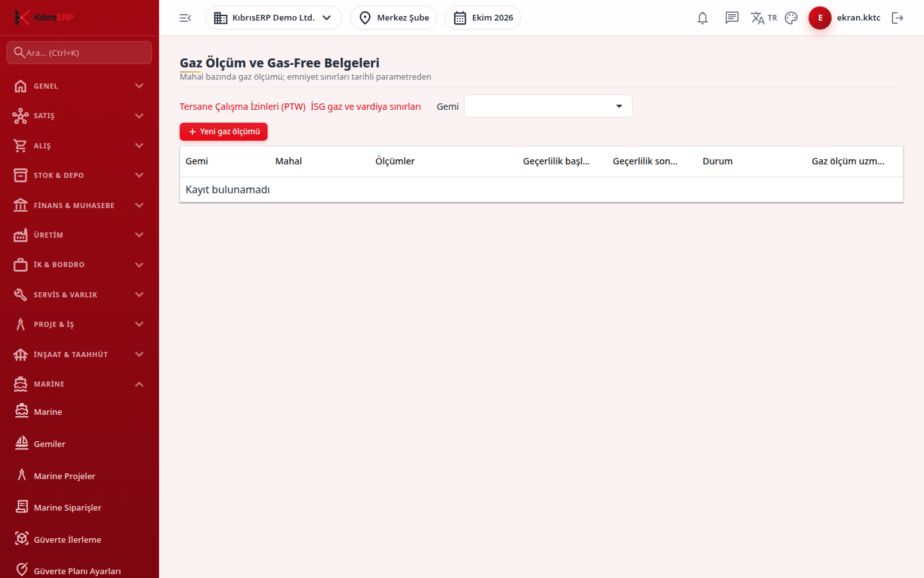Expand the FİNANS & MUHASEBE section
The image size is (924, 578).
pos(80,206)
